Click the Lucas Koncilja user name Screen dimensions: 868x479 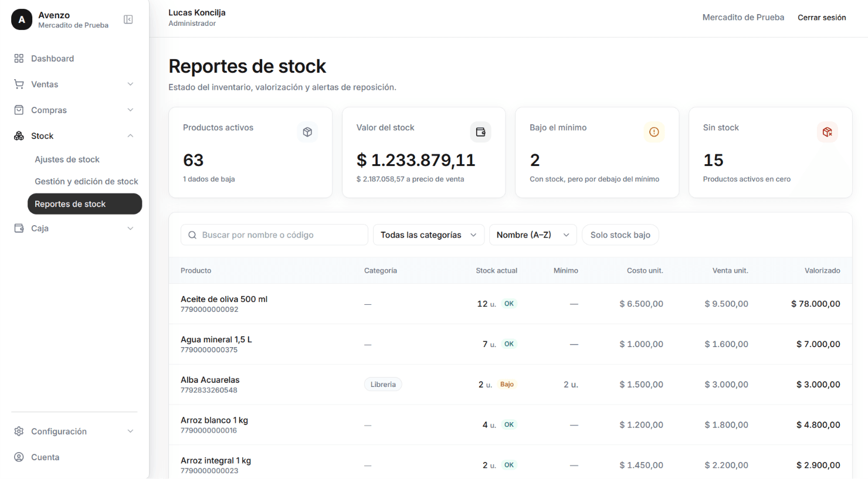coord(197,12)
